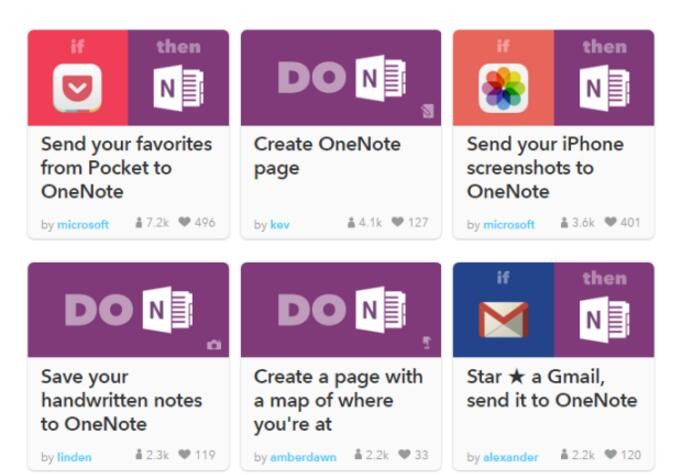Click the small note icon on Create OneNote page banner

(x=428, y=111)
